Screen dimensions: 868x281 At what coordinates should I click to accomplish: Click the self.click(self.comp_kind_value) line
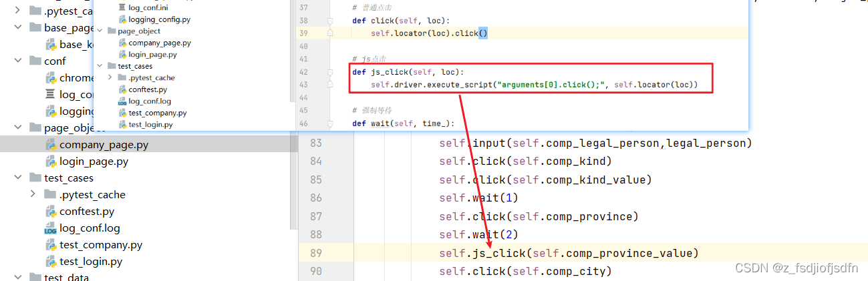click(545, 180)
